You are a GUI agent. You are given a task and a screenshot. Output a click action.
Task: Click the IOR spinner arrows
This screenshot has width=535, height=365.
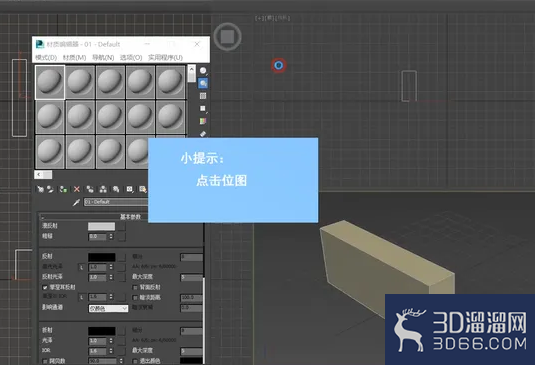coord(111,351)
